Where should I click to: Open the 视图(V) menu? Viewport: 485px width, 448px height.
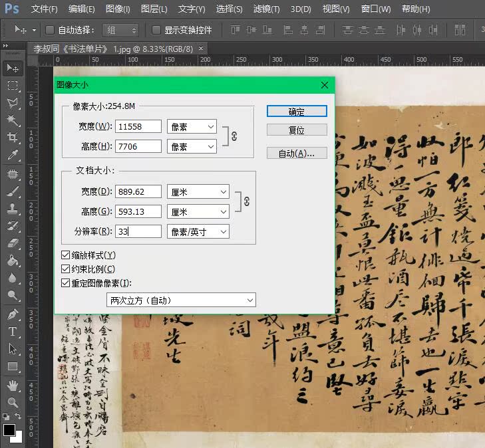pos(336,9)
